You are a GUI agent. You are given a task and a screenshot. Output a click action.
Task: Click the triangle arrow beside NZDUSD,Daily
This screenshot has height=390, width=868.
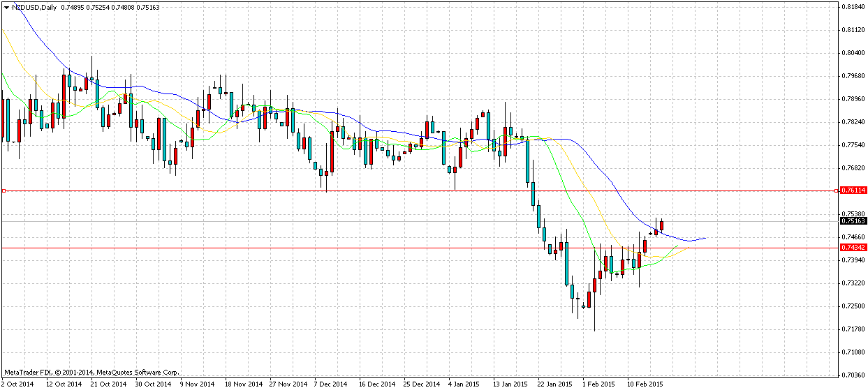pyautogui.click(x=6, y=6)
